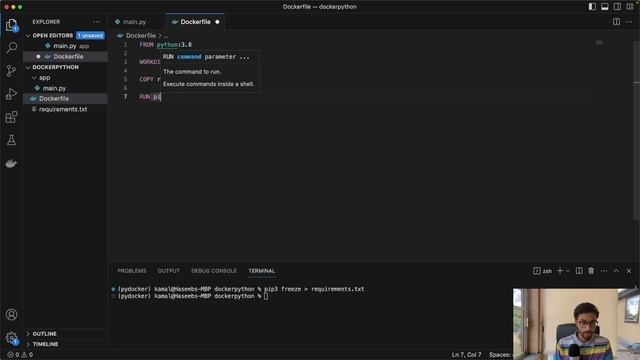Open the Output panel tab

click(169, 271)
